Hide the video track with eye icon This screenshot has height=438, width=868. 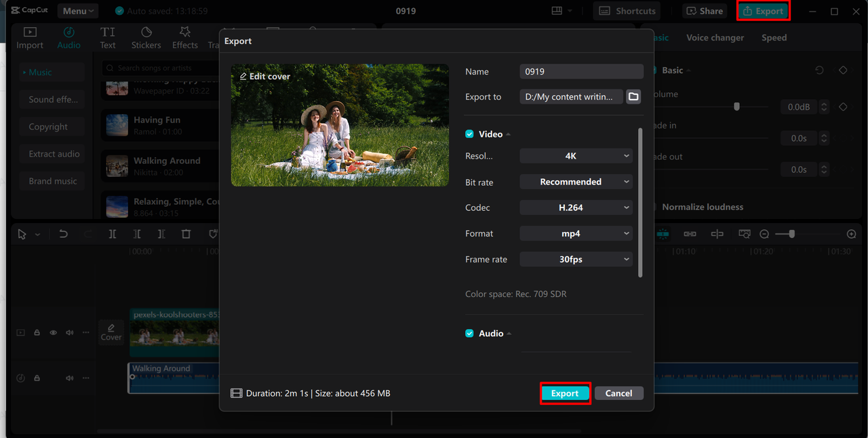tap(53, 333)
